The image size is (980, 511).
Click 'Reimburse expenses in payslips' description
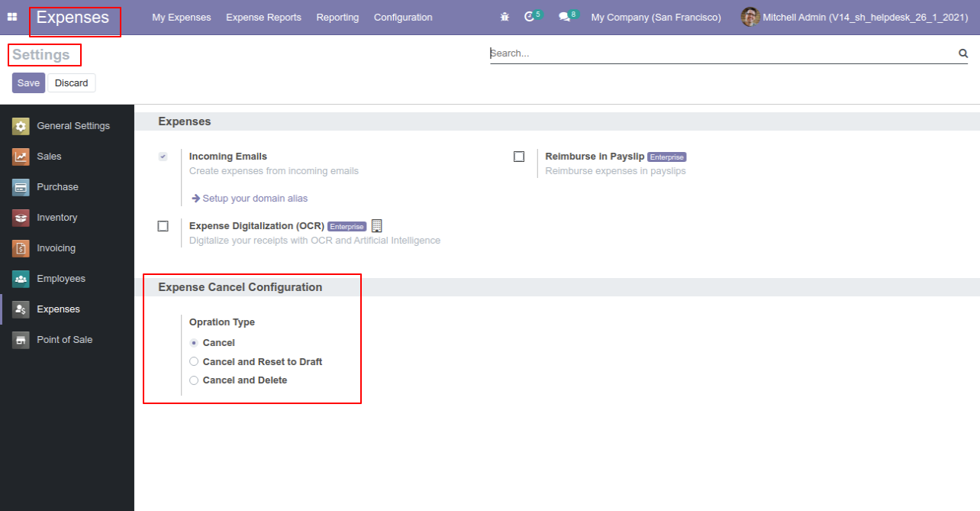coord(615,171)
